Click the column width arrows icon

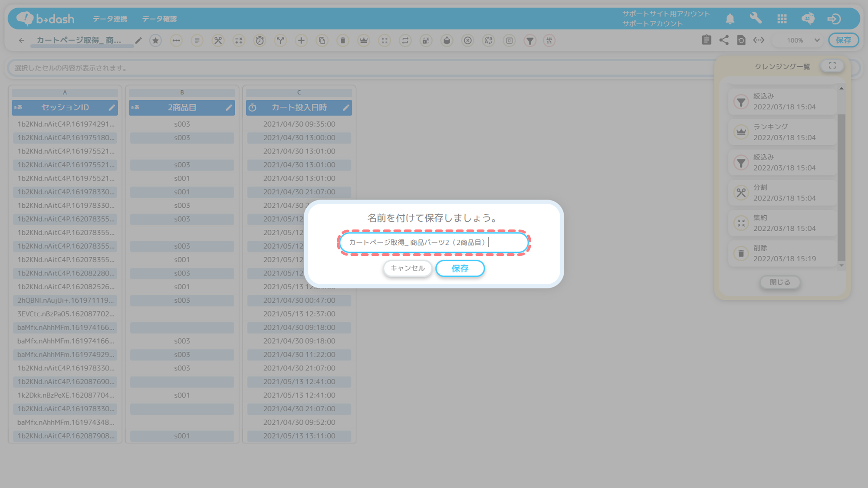point(759,40)
